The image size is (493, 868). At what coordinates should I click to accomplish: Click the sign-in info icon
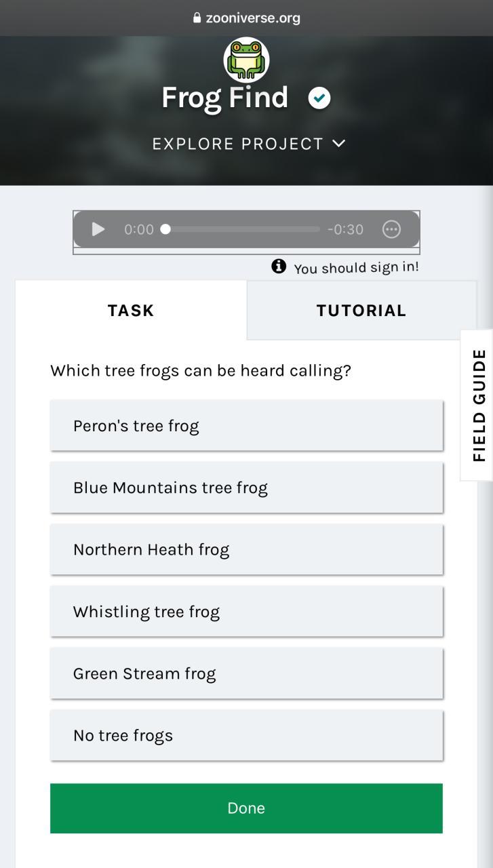(x=279, y=267)
